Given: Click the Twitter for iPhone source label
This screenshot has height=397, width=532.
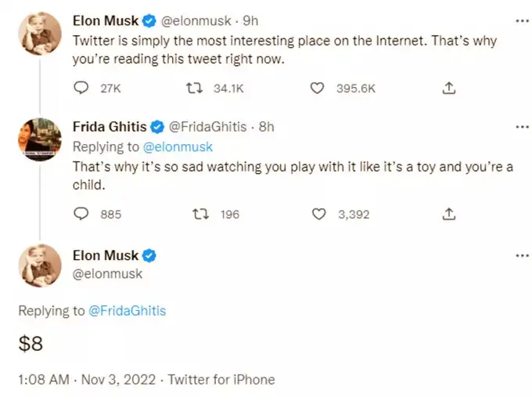Looking at the screenshot, I should tap(221, 379).
